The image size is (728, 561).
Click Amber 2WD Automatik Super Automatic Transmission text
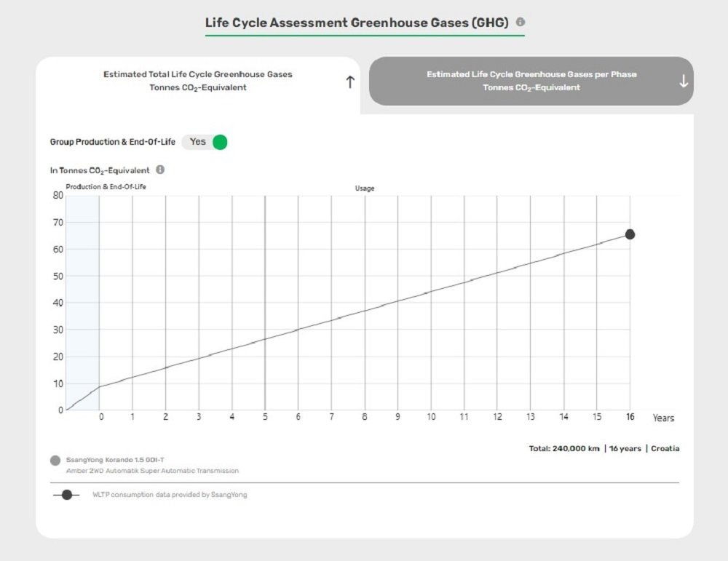tap(152, 471)
